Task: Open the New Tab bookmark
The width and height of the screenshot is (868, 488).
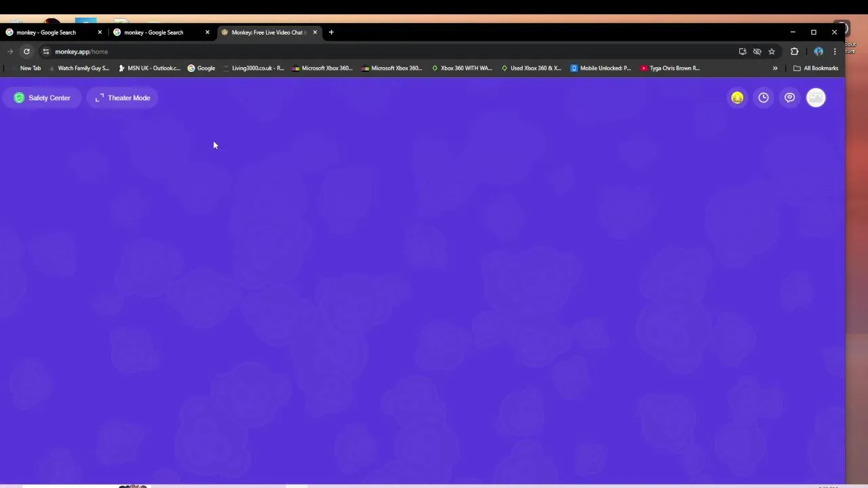Action: point(25,68)
